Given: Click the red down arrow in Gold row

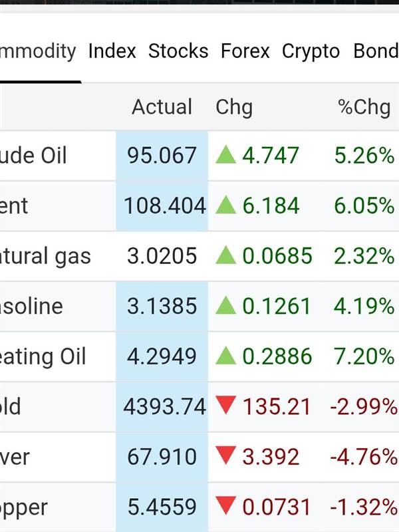Looking at the screenshot, I should (x=226, y=405).
